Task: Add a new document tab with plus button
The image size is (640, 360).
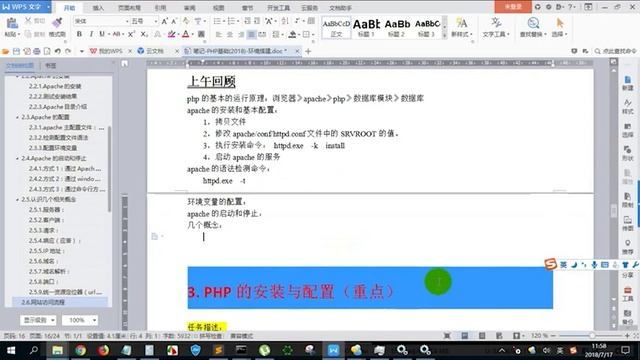Action: coord(308,51)
